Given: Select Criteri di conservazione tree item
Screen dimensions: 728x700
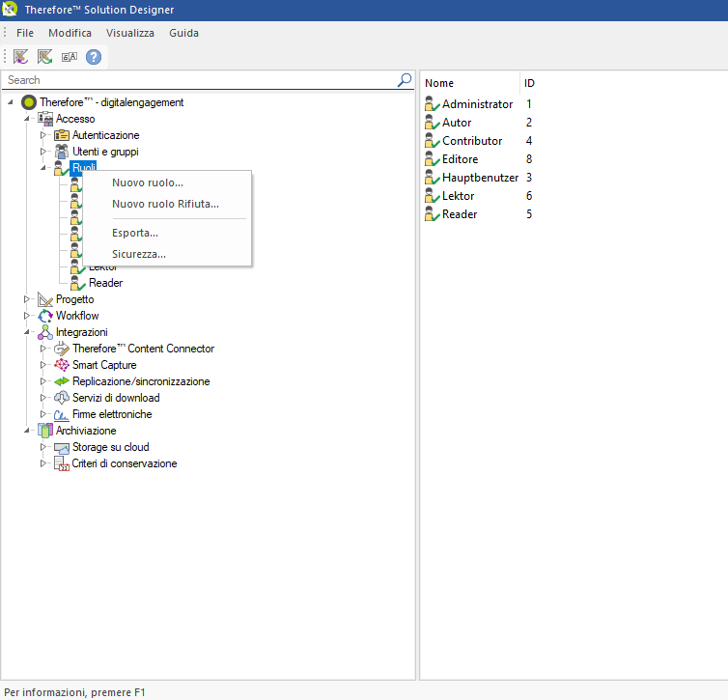Looking at the screenshot, I should (x=124, y=463).
